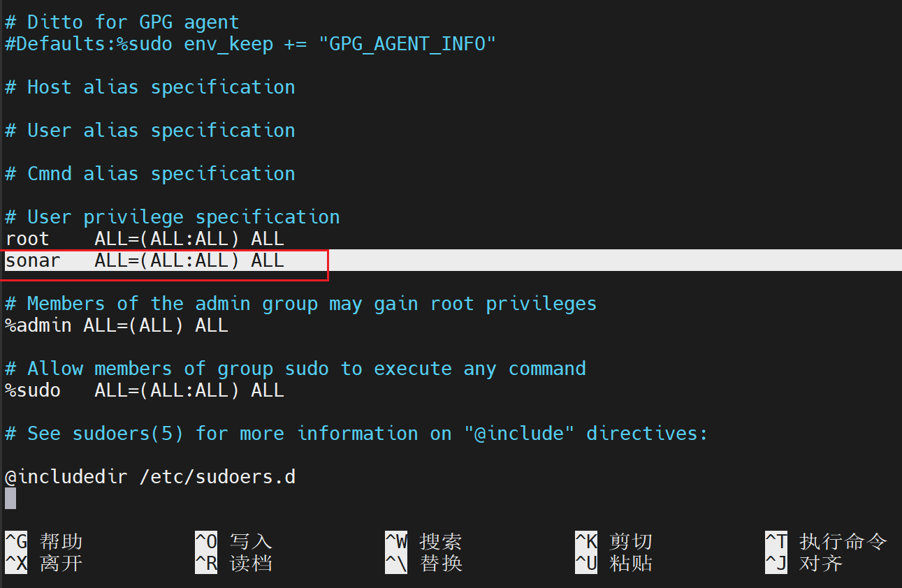
Task: Click the GPG_AGENT_INFO Defaults comment line
Action: [251, 44]
